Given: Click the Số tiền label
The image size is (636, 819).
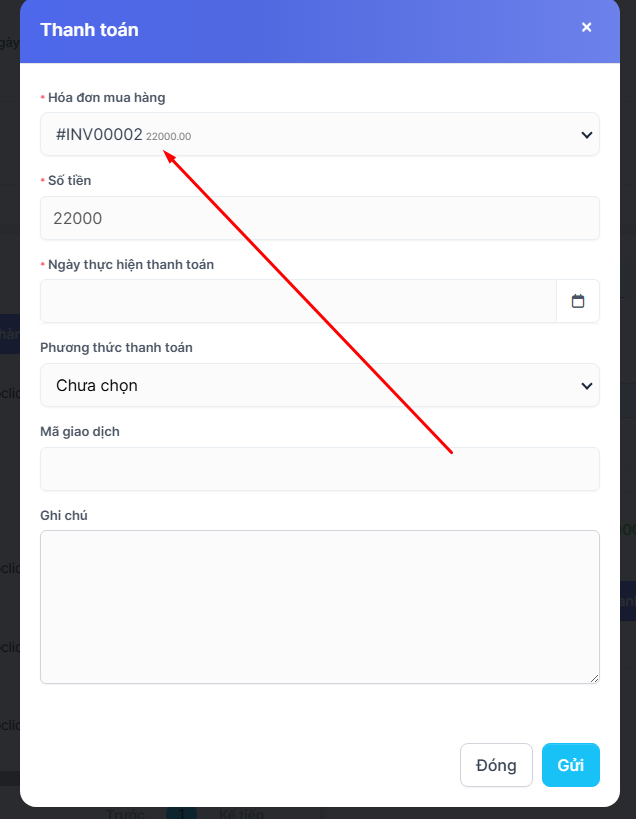Looking at the screenshot, I should (70, 181).
